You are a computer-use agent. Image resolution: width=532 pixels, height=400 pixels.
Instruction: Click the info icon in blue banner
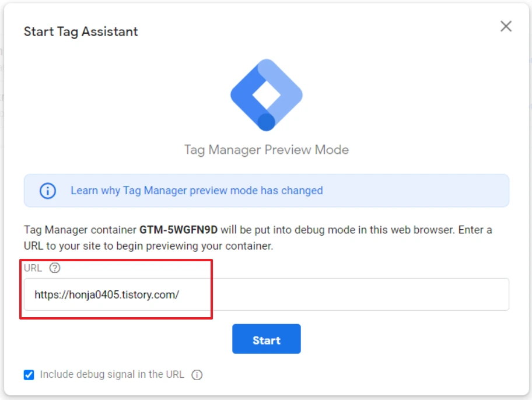click(x=48, y=191)
